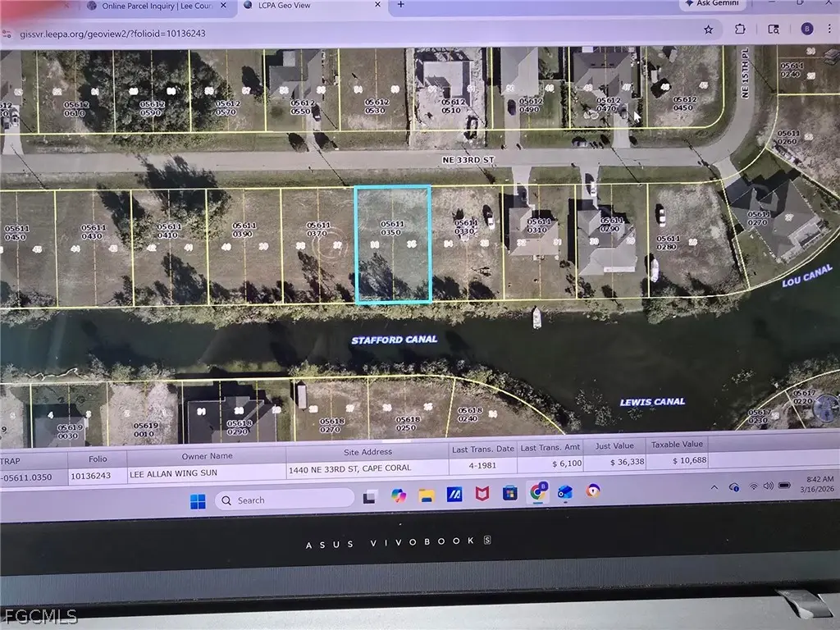Open a new browser tab
The height and width of the screenshot is (630, 840).
399,4
